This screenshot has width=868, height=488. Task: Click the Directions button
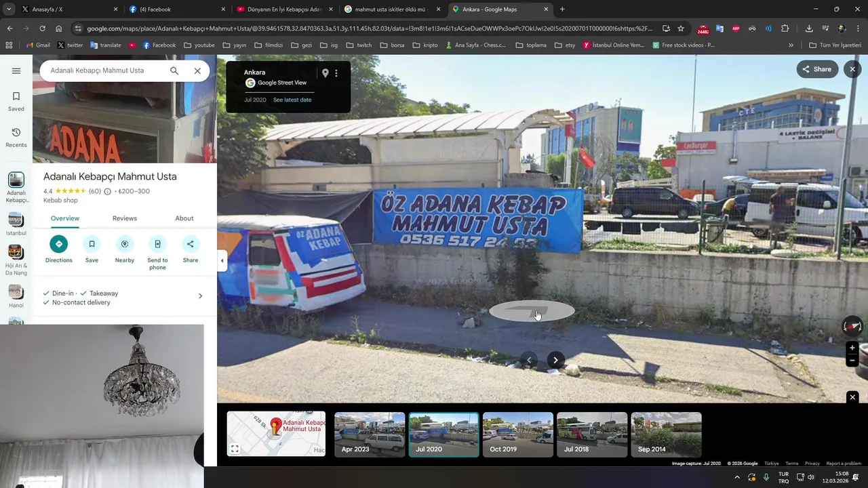pos(59,249)
